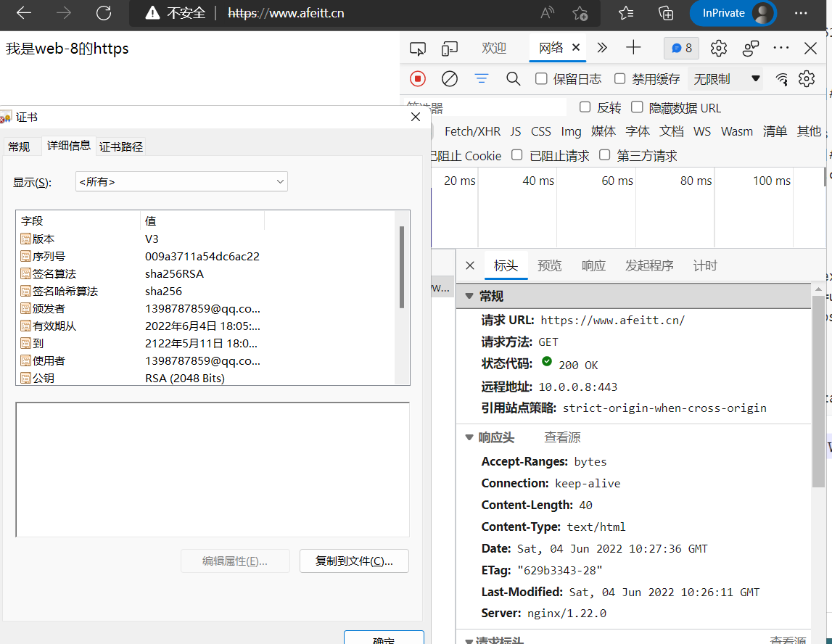Image resolution: width=832 pixels, height=644 pixels.
Task: Click the stop recording network log icon
Action: (x=418, y=78)
